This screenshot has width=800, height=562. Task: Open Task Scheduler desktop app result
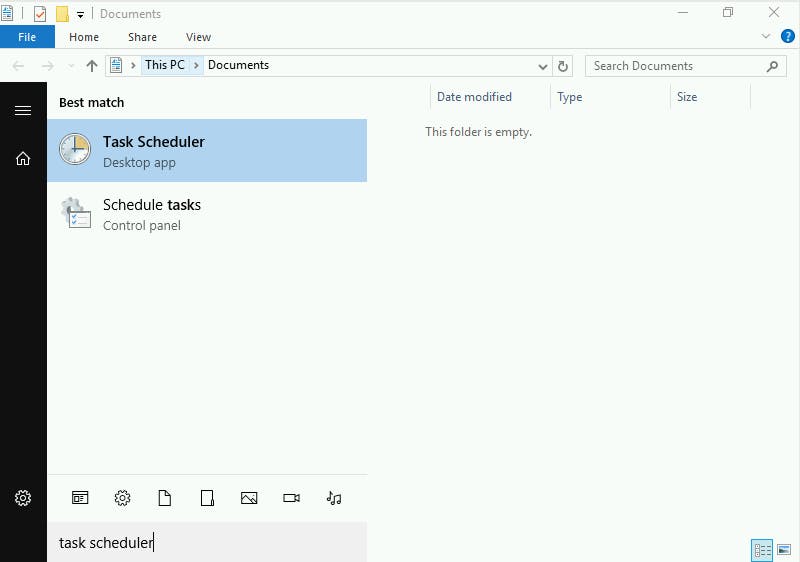[x=207, y=150]
